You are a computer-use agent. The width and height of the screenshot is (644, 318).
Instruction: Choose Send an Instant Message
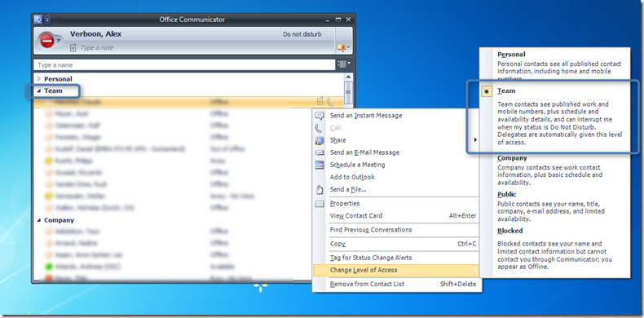pyautogui.click(x=366, y=116)
